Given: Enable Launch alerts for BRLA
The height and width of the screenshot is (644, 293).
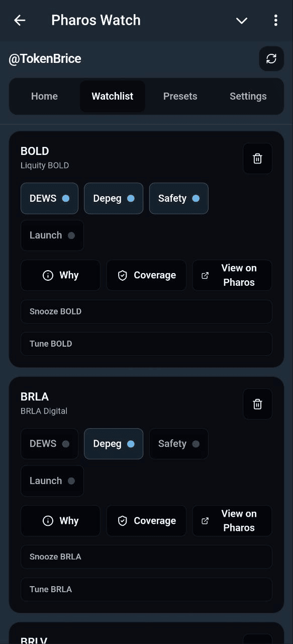Looking at the screenshot, I should pos(52,480).
